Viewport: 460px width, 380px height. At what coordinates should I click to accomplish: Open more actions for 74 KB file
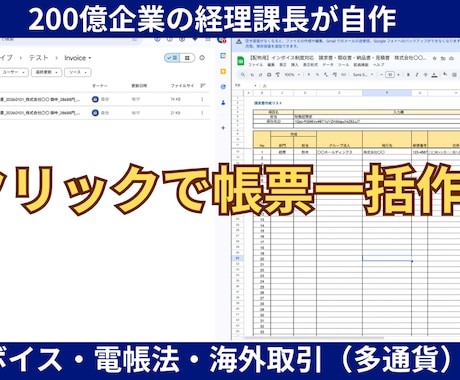pos(202,99)
